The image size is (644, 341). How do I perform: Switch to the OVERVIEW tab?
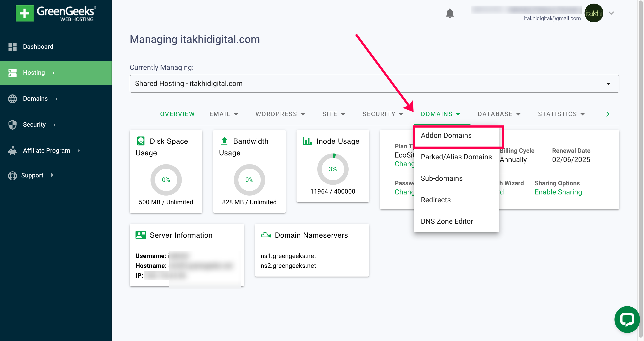(x=177, y=114)
